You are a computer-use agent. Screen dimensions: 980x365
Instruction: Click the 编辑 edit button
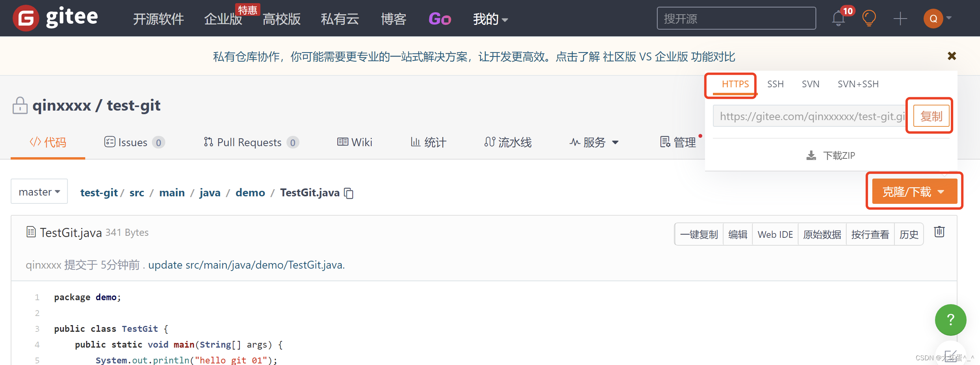click(x=738, y=234)
